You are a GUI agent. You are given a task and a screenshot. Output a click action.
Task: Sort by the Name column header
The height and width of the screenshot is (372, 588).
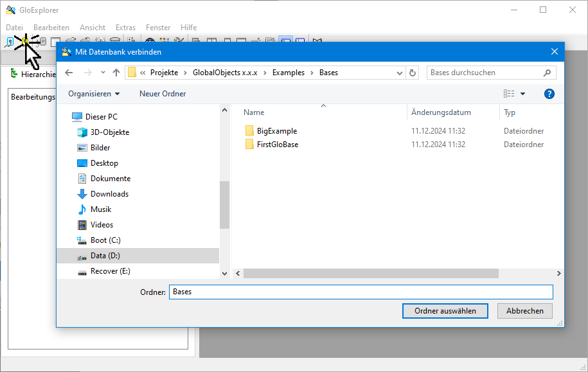[x=254, y=112]
